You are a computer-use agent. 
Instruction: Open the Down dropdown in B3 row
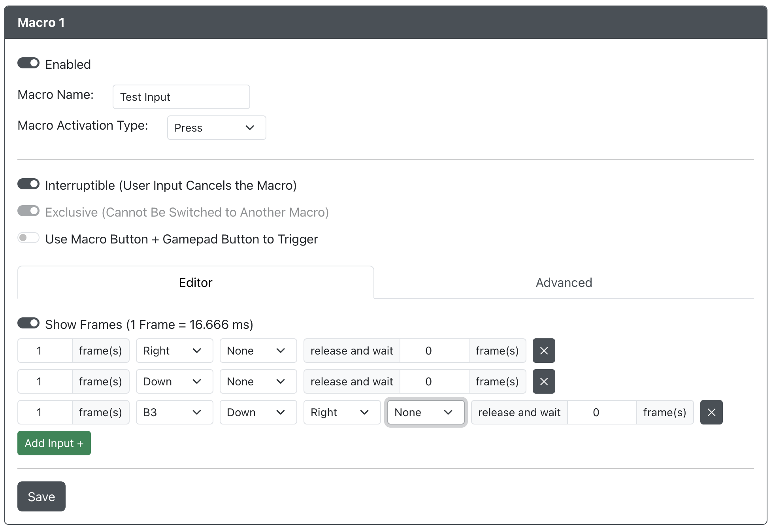(x=258, y=412)
